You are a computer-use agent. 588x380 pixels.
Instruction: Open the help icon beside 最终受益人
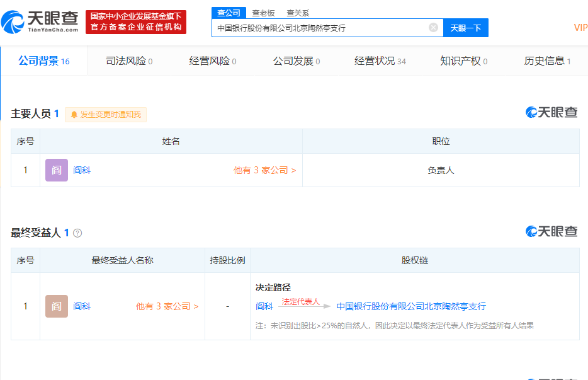click(x=77, y=233)
